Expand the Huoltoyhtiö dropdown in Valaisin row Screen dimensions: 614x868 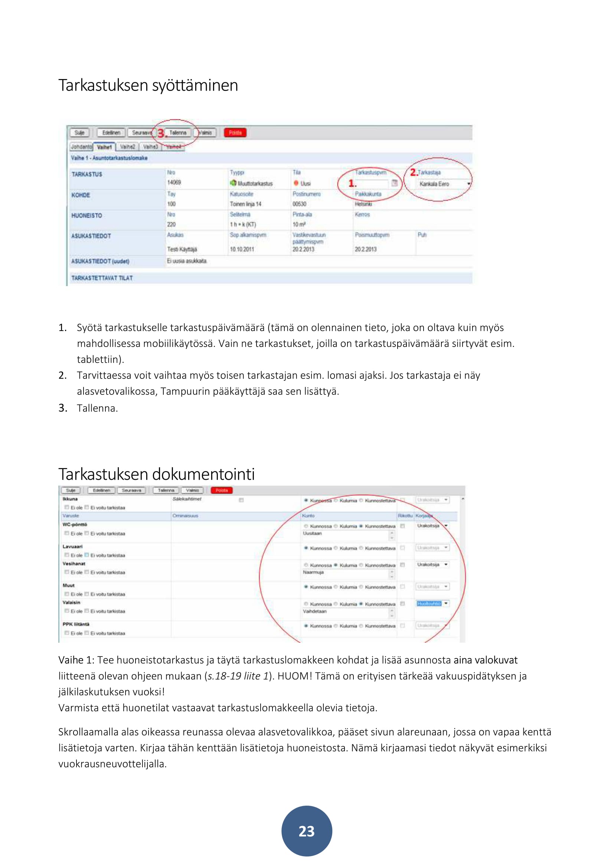[x=446, y=604]
